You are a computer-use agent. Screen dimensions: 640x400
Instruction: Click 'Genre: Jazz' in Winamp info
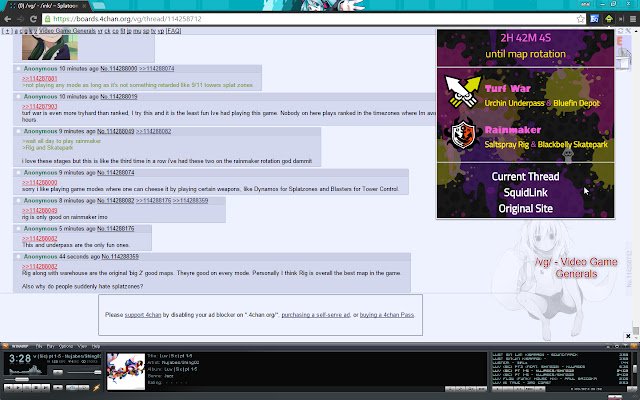[x=159, y=376]
